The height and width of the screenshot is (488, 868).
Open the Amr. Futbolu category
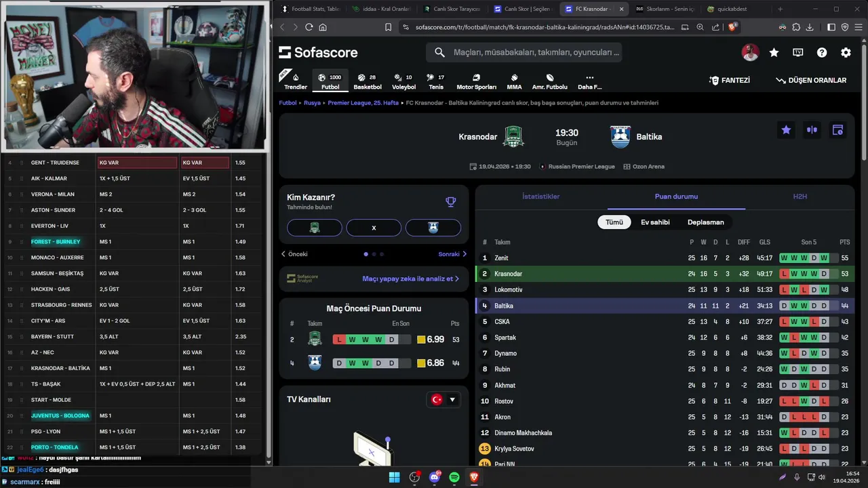(549, 81)
